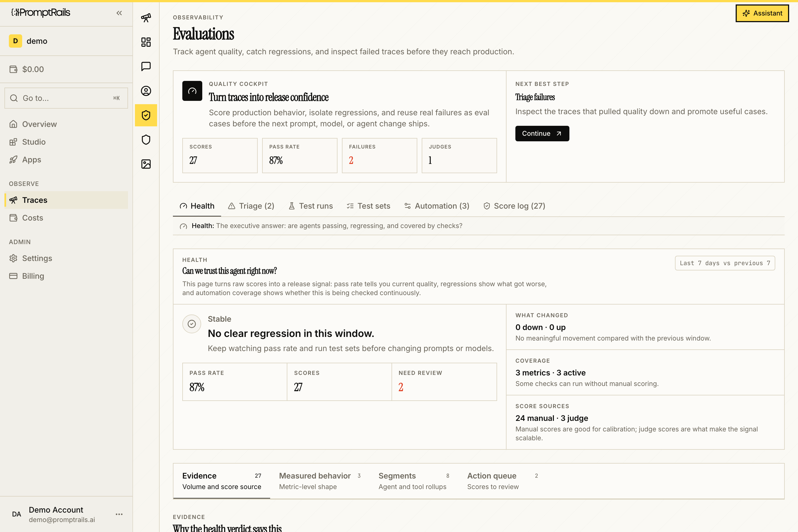Select Traces under Observe
This screenshot has width=798, height=532.
point(66,200)
